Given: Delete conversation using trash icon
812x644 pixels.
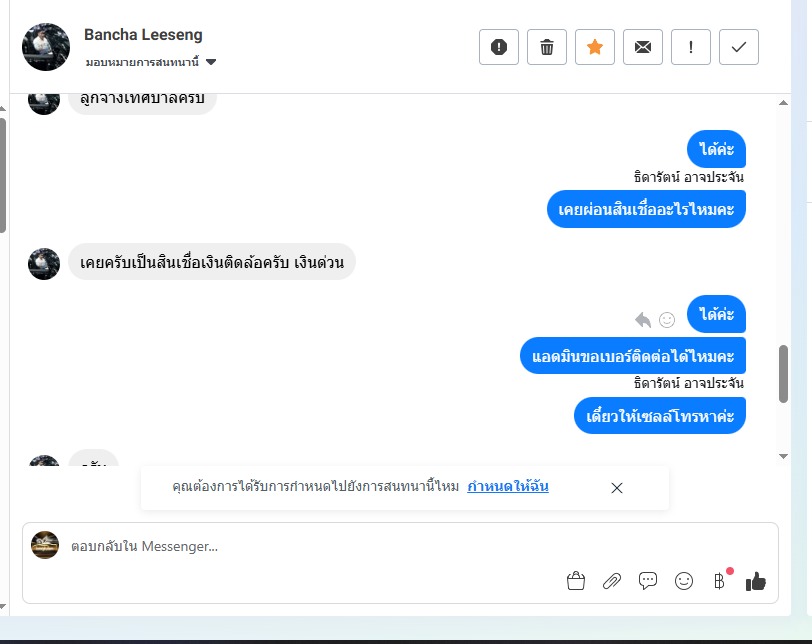Looking at the screenshot, I should (547, 47).
